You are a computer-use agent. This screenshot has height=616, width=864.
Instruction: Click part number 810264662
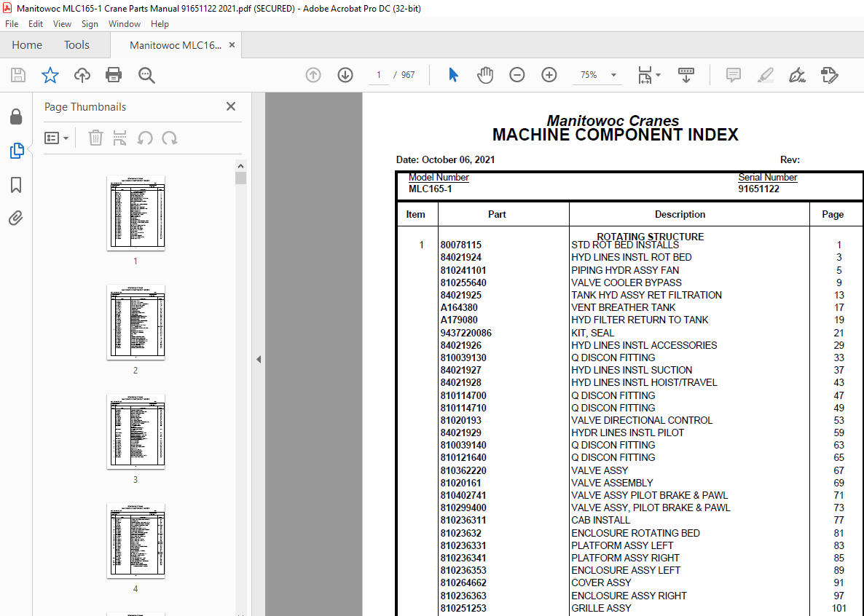pyautogui.click(x=463, y=583)
